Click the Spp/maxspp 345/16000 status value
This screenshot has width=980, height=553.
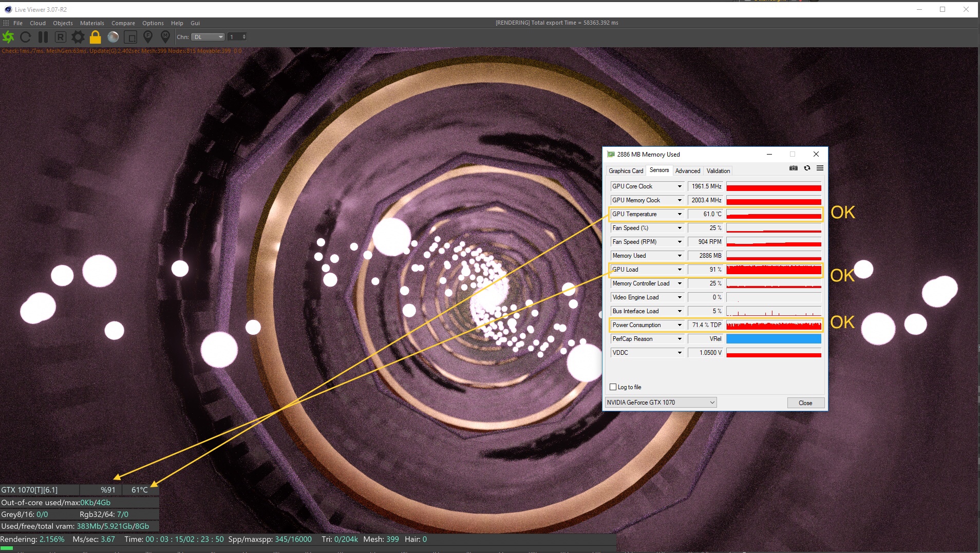(x=293, y=539)
